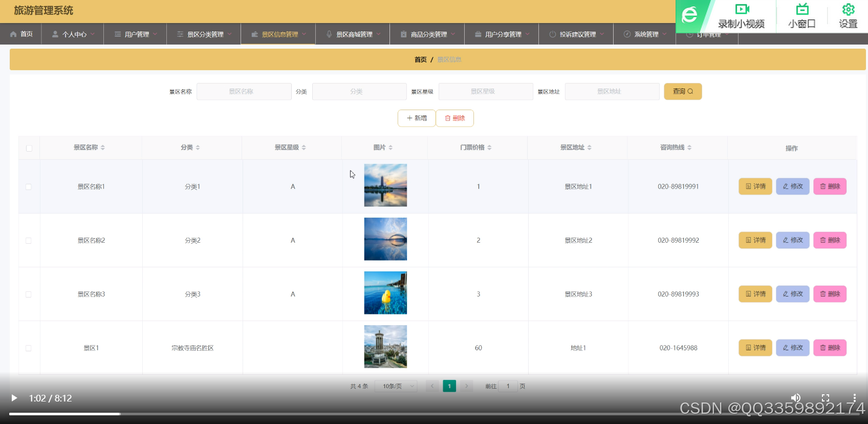The width and height of the screenshot is (868, 424).
Task: Click the icon beside 景区信息管理
Action: (x=255, y=34)
